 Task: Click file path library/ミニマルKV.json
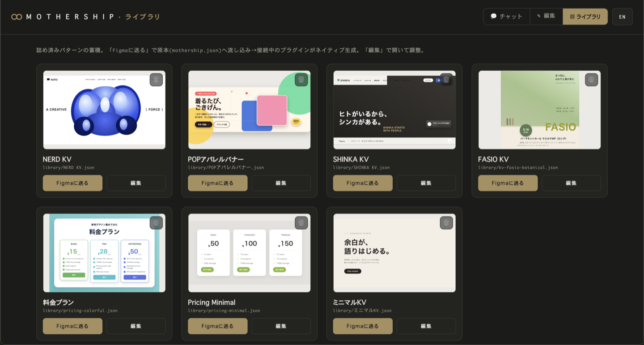pos(362,311)
